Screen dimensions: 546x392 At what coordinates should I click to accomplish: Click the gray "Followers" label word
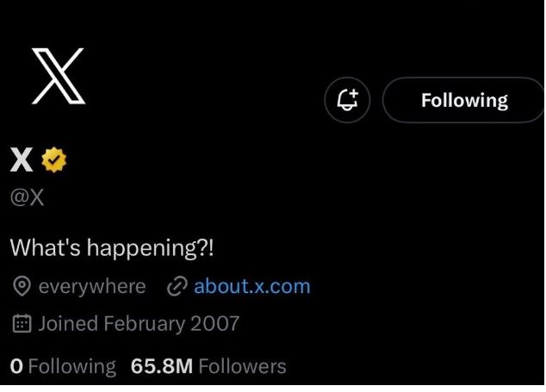click(x=242, y=366)
